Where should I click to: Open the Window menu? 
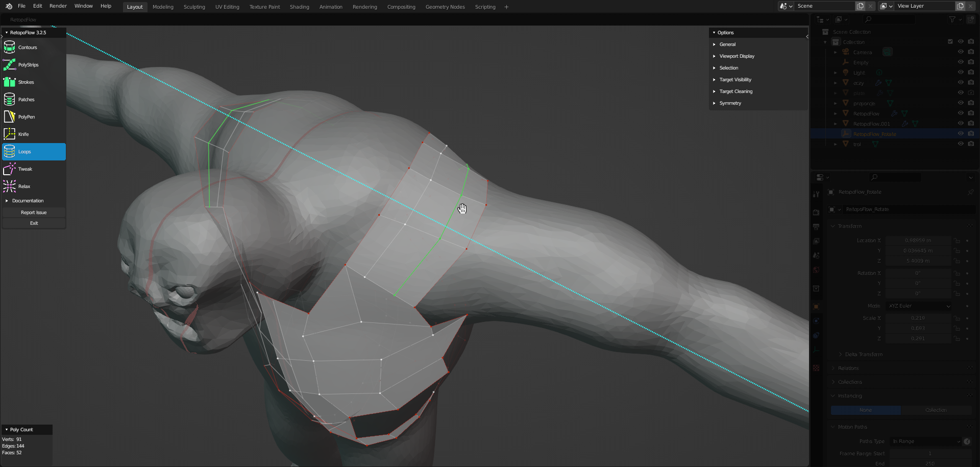tap(84, 6)
